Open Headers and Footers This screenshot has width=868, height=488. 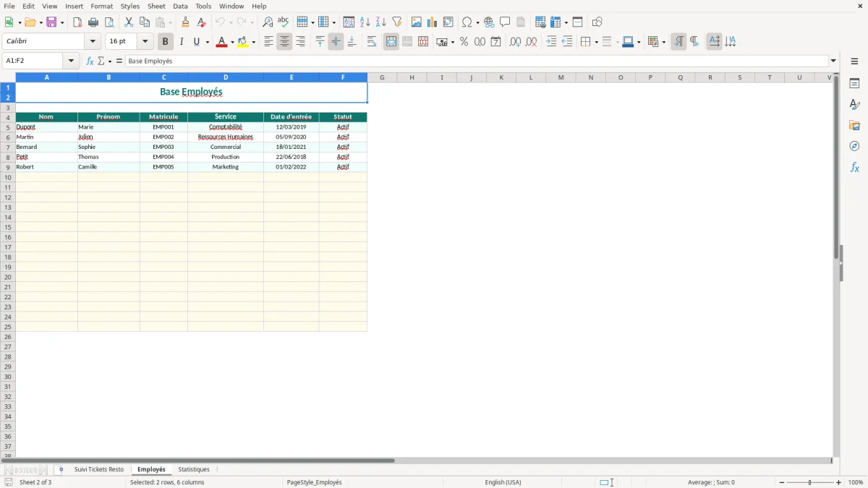[x=521, y=22]
